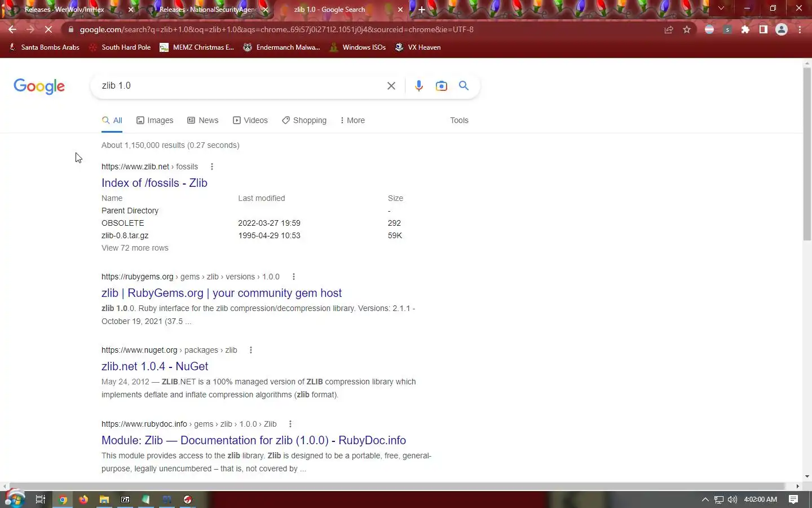This screenshot has width=812, height=508.
Task: Open Chrome's three-dot menu
Action: 800,29
